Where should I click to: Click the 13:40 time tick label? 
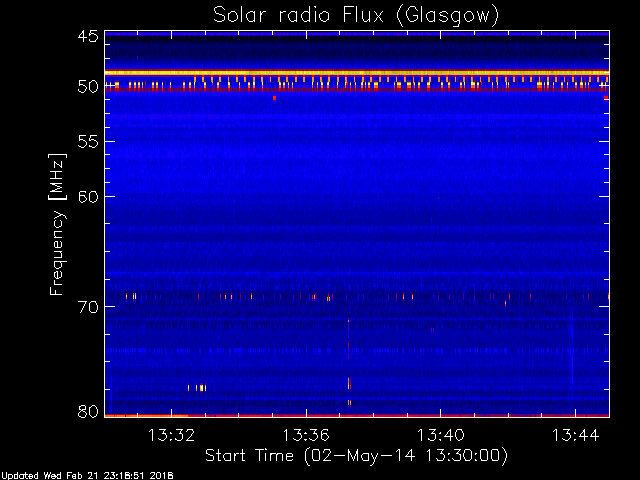coord(441,435)
